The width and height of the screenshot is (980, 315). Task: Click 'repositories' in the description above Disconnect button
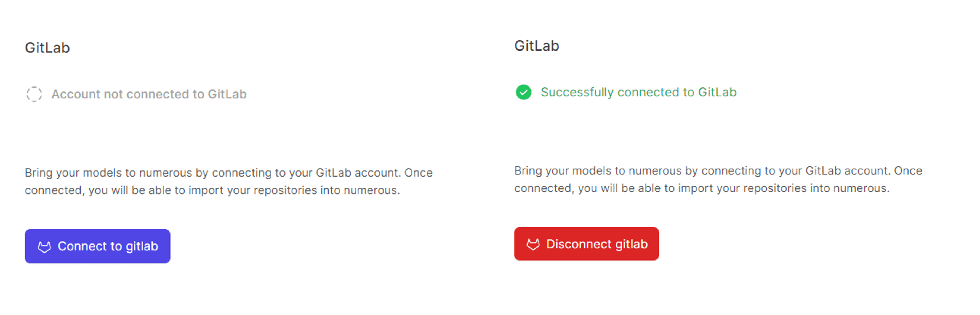click(775, 188)
